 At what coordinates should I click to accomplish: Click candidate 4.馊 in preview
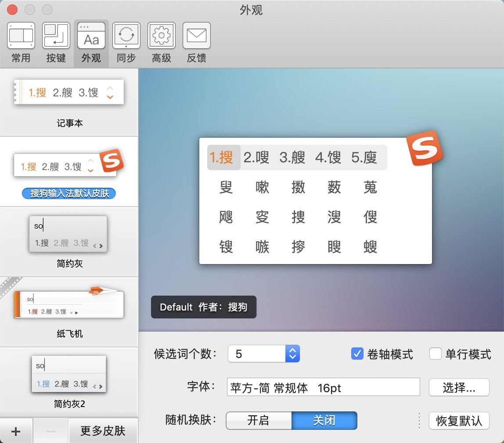tap(328, 157)
